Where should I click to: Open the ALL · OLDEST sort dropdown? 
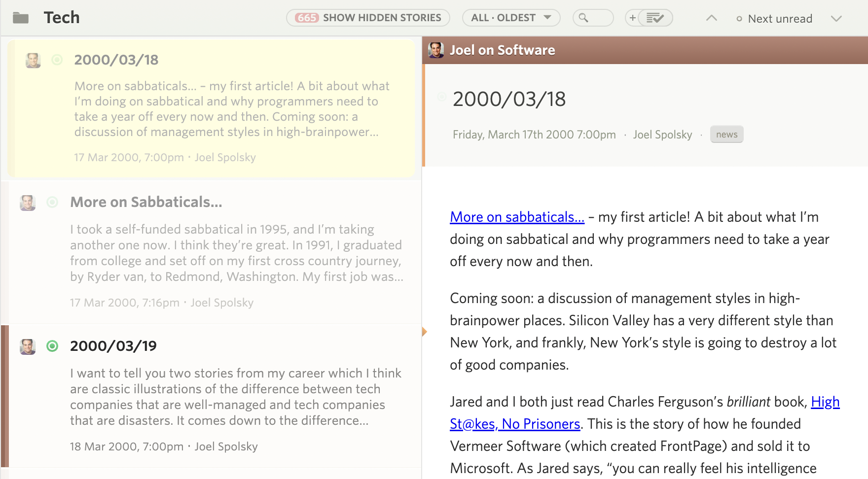(x=511, y=17)
